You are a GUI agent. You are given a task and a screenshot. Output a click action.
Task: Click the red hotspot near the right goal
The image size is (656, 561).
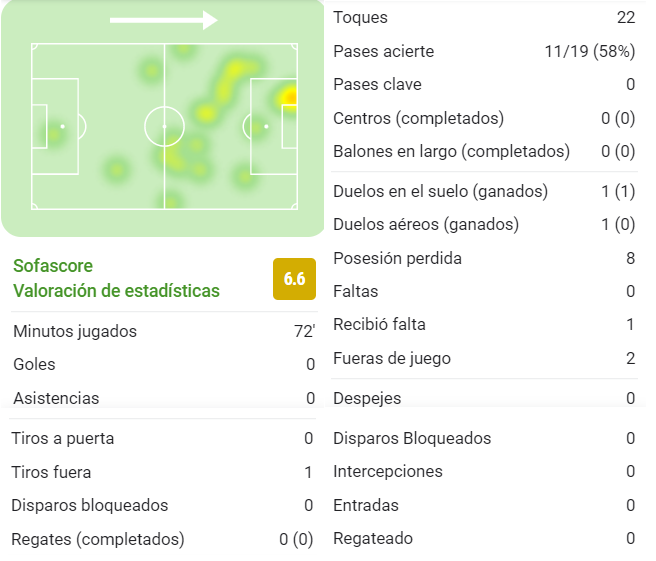tap(290, 97)
